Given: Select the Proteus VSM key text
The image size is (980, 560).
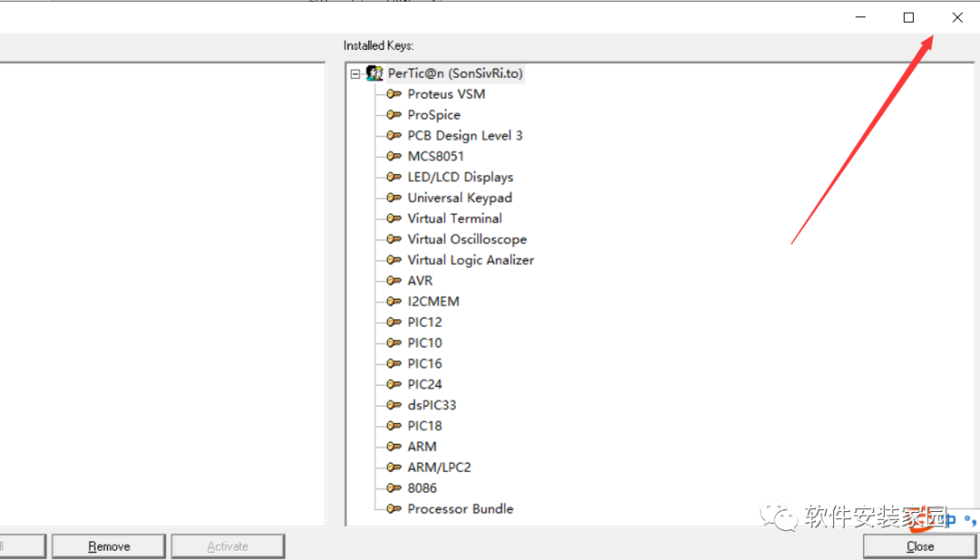Looking at the screenshot, I should 446,93.
